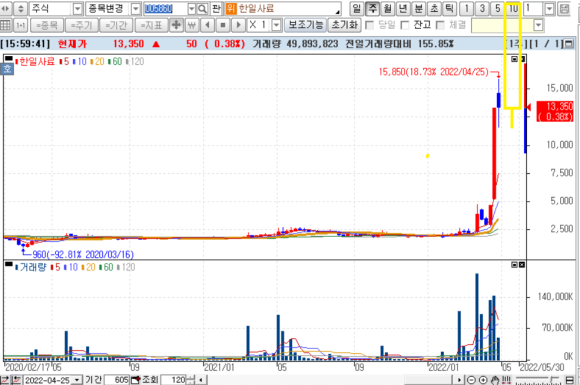The height and width of the screenshot is (385, 580).
Task: Click the ₩ won currency icon
Action: 192,25
